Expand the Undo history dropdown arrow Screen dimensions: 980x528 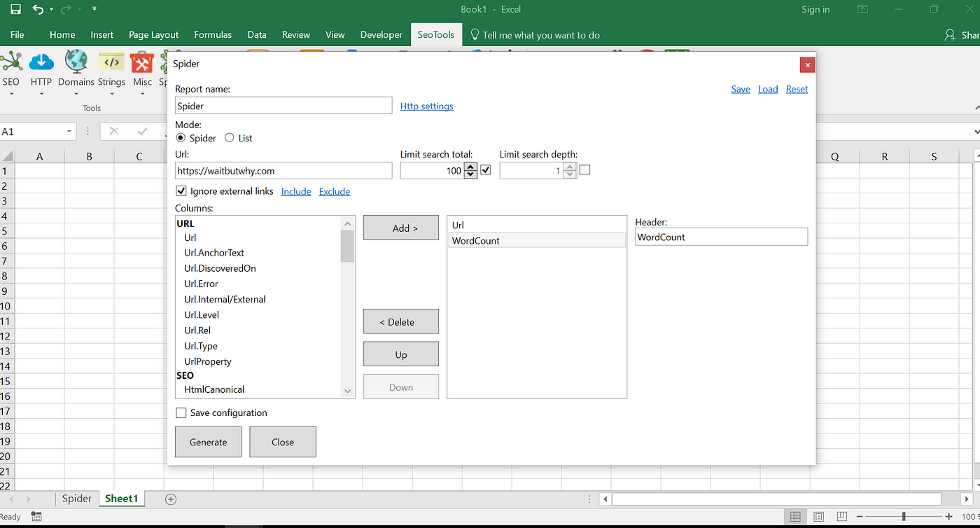click(x=51, y=10)
